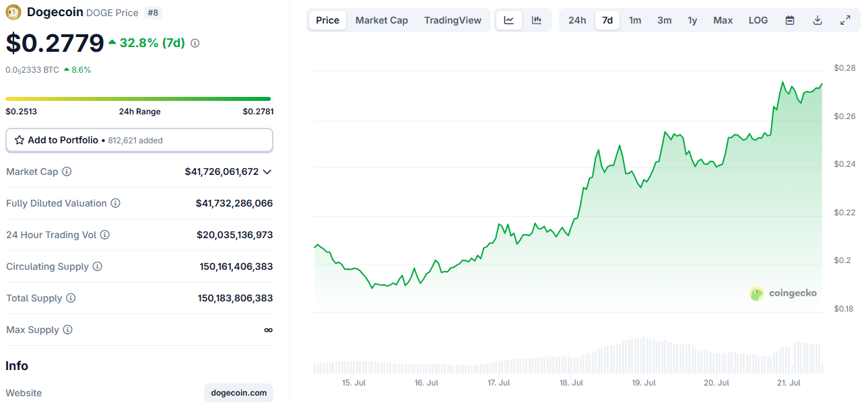Click the DOGE Price ticker label
Screen dimensions: 868x403
(112, 13)
